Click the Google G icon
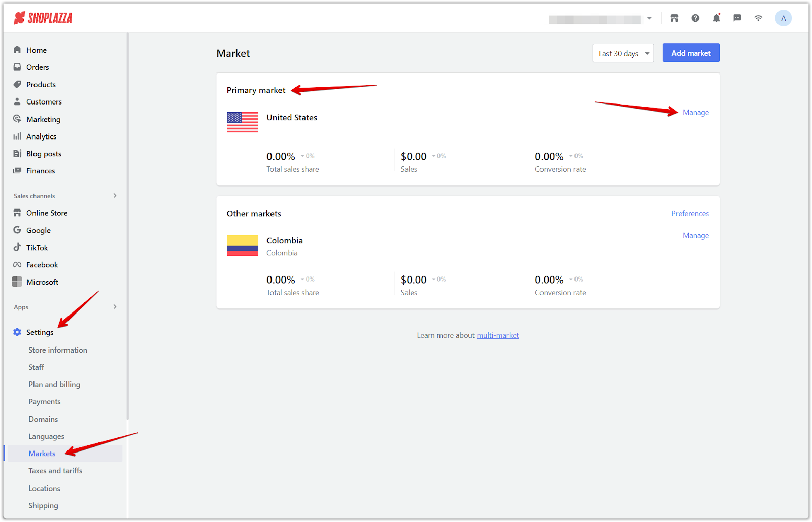 17,230
